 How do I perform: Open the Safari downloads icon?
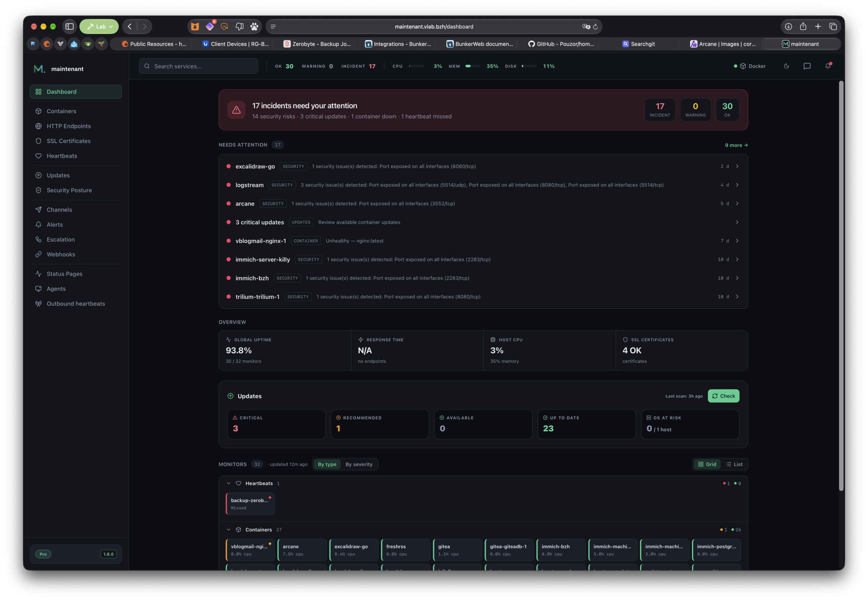788,26
